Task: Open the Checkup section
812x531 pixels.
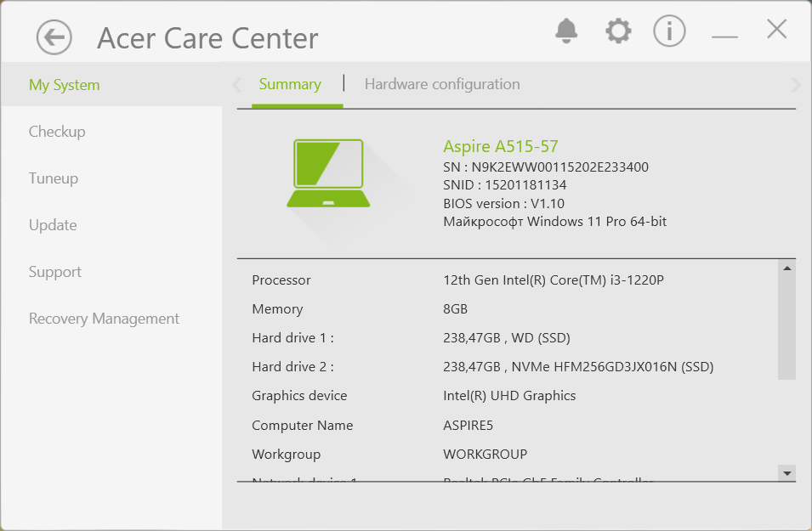Action: 57,132
